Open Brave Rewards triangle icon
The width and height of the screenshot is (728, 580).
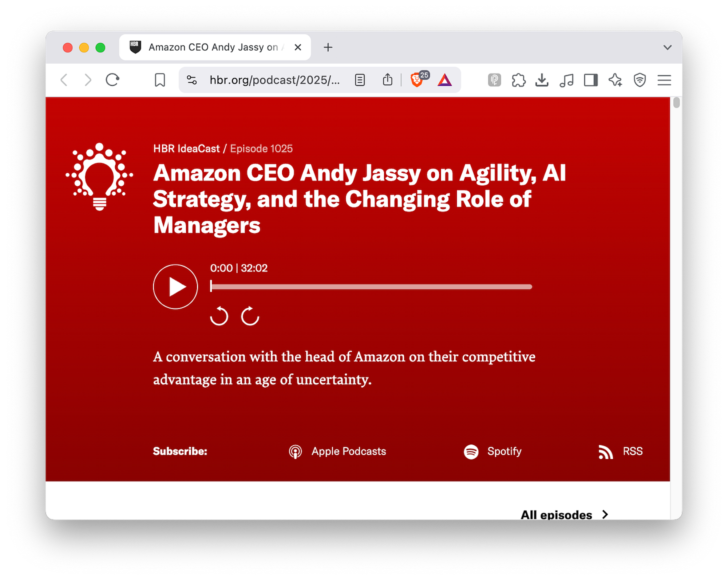pyautogui.click(x=444, y=80)
